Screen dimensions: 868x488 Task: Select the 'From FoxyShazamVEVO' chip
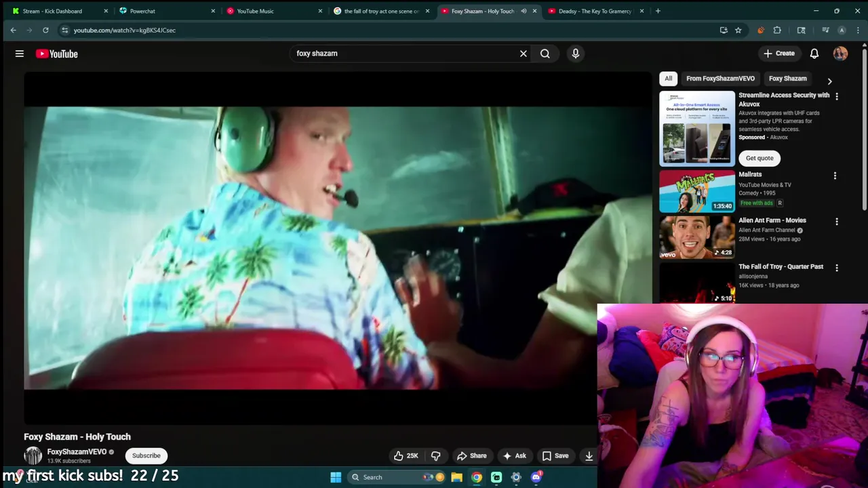tap(720, 79)
